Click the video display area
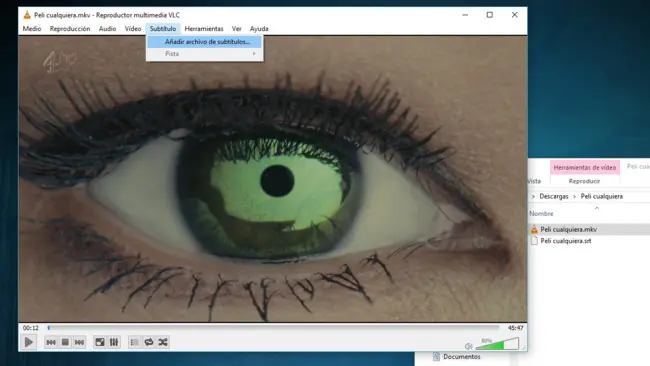The height and width of the screenshot is (366, 650). coord(273,179)
